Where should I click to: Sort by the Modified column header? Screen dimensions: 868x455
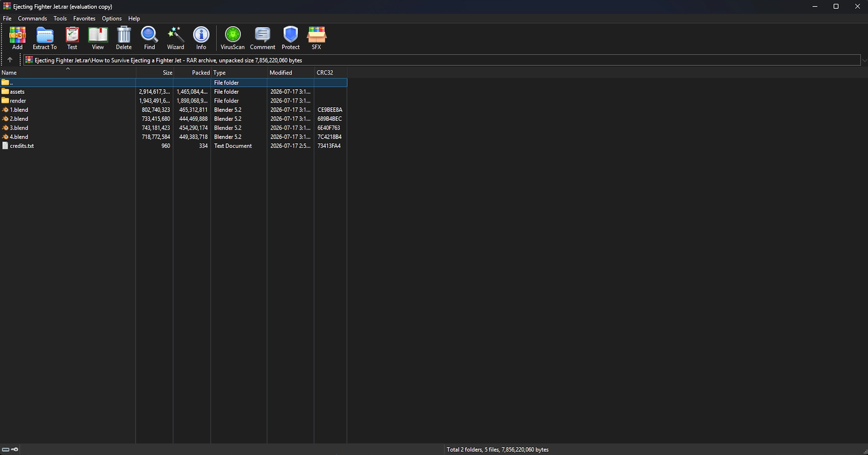290,72
